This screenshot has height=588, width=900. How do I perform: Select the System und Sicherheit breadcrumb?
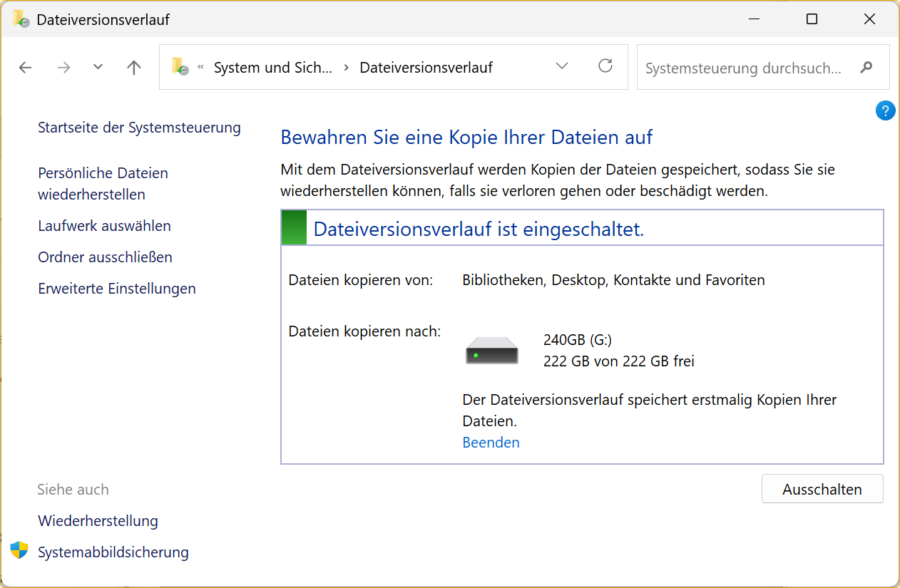pyautogui.click(x=272, y=68)
